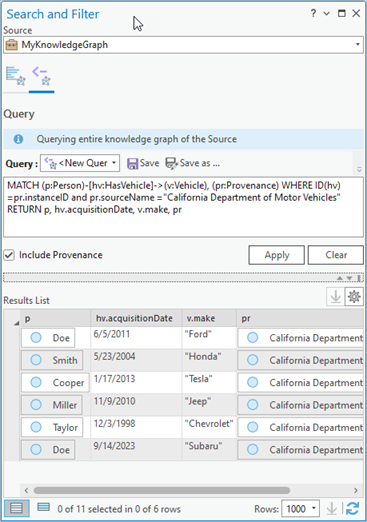Select provenance entity in the Ford row
Viewport: 367px width, 522px height.
(301, 338)
